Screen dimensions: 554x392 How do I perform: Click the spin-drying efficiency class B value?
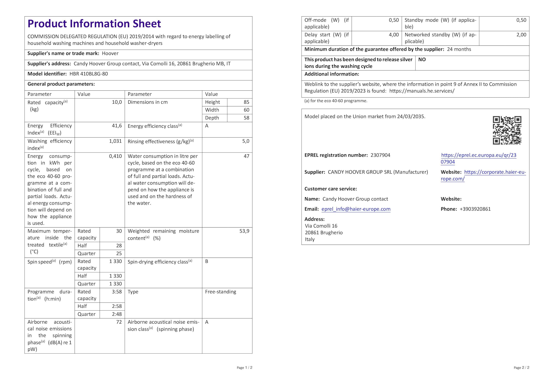pyautogui.click(x=206, y=261)
